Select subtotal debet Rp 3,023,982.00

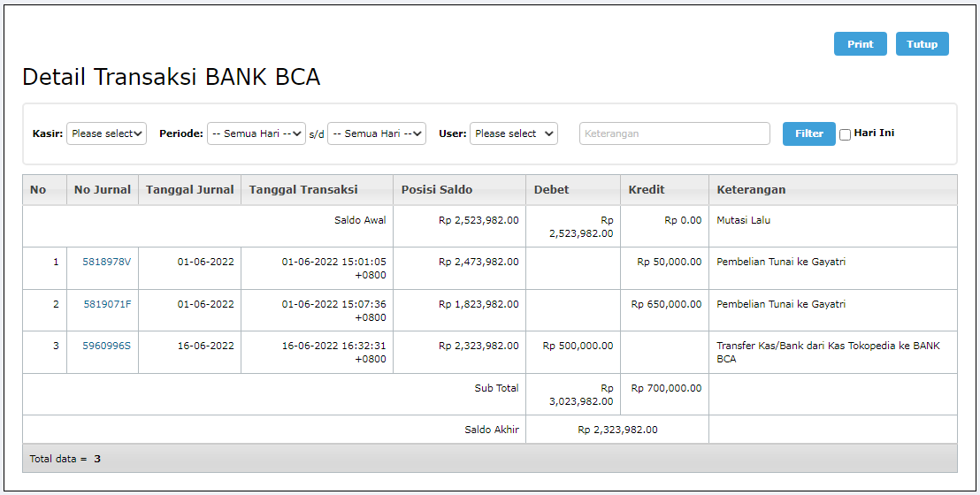click(581, 394)
